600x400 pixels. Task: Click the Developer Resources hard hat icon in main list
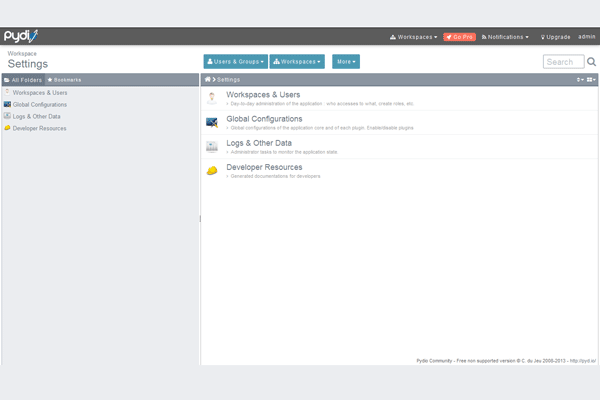tap(212, 171)
